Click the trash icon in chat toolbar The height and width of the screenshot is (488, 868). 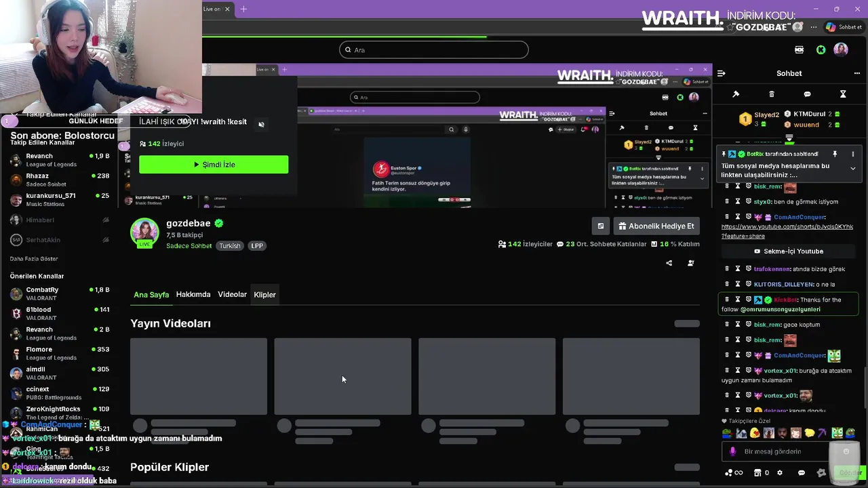[x=772, y=94]
